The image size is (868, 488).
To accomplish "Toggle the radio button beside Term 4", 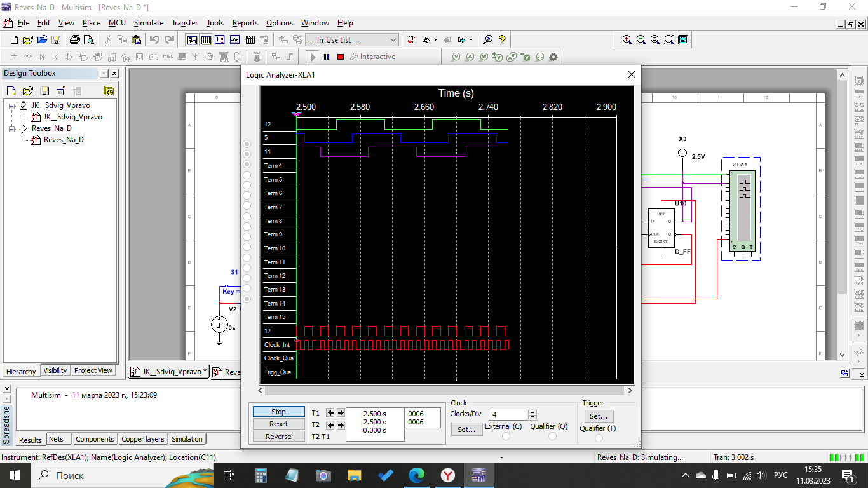I will tap(247, 165).
